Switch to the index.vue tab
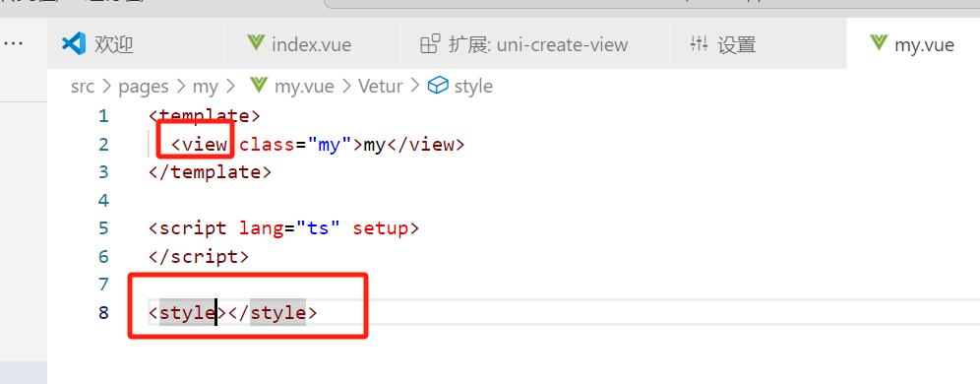The image size is (980, 384). pyautogui.click(x=312, y=43)
